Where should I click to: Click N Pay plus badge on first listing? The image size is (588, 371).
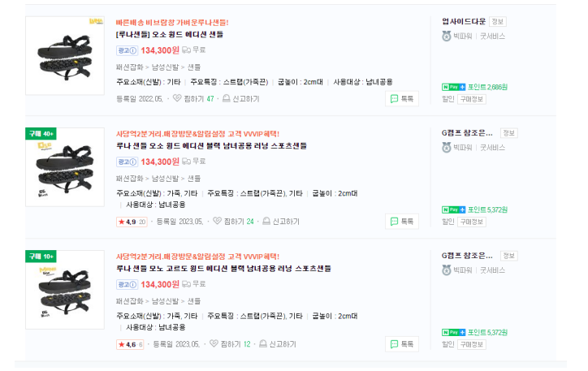(x=453, y=87)
